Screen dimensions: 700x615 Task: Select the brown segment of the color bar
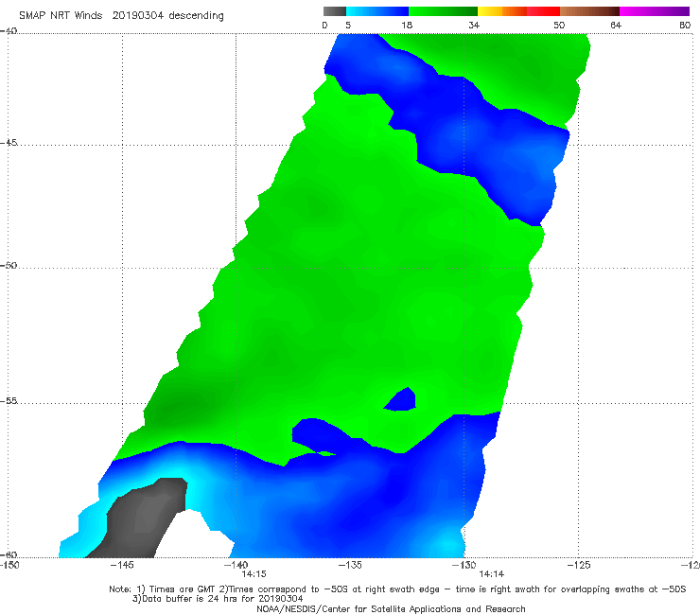(589, 11)
